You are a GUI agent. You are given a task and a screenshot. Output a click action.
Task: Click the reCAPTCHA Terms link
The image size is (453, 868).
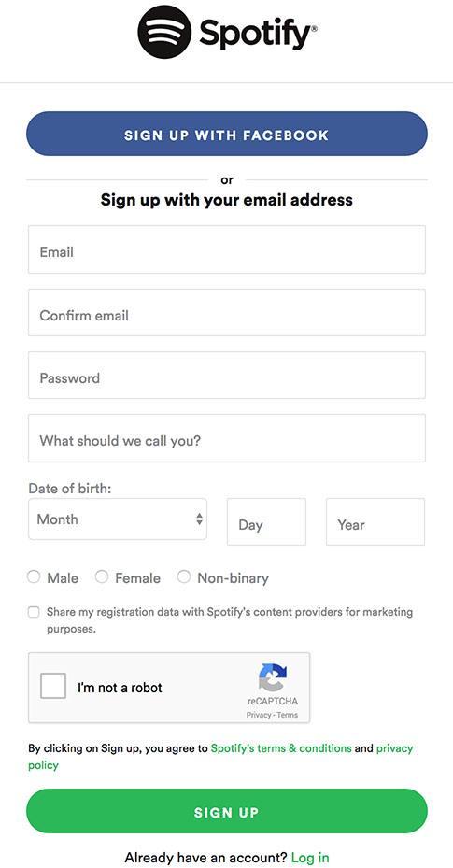(x=288, y=715)
